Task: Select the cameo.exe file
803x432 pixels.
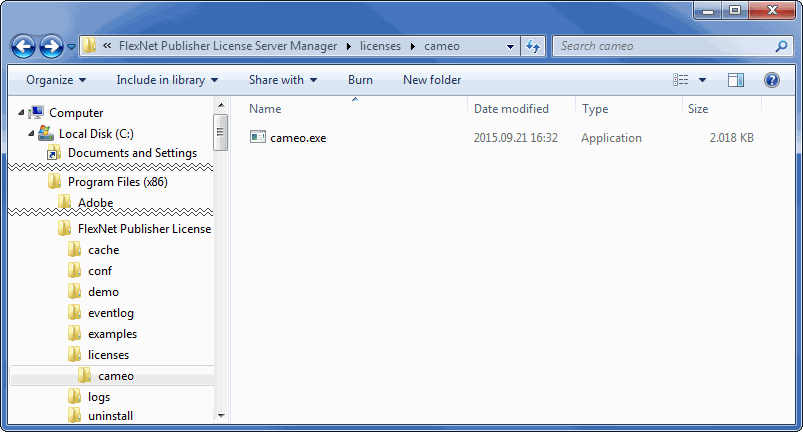Action: 298,138
